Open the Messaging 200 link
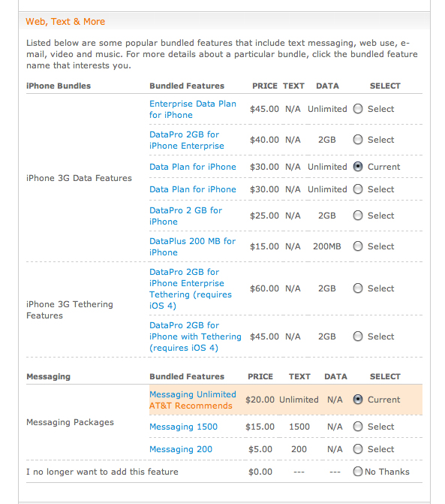 [181, 449]
